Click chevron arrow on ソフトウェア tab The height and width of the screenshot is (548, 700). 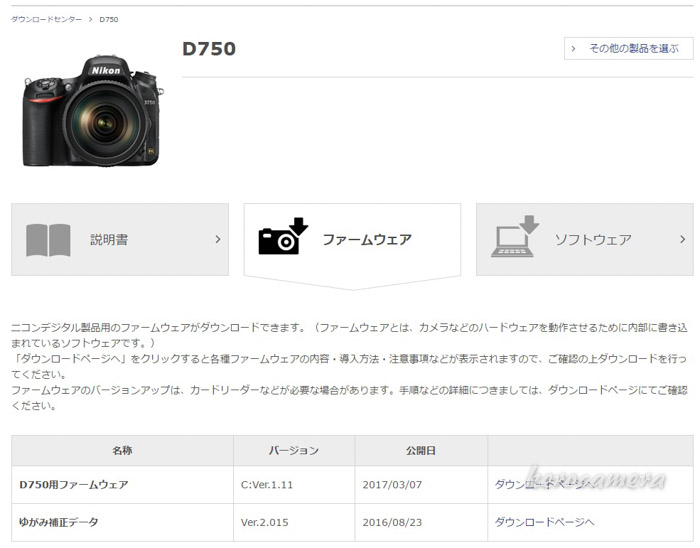683,240
